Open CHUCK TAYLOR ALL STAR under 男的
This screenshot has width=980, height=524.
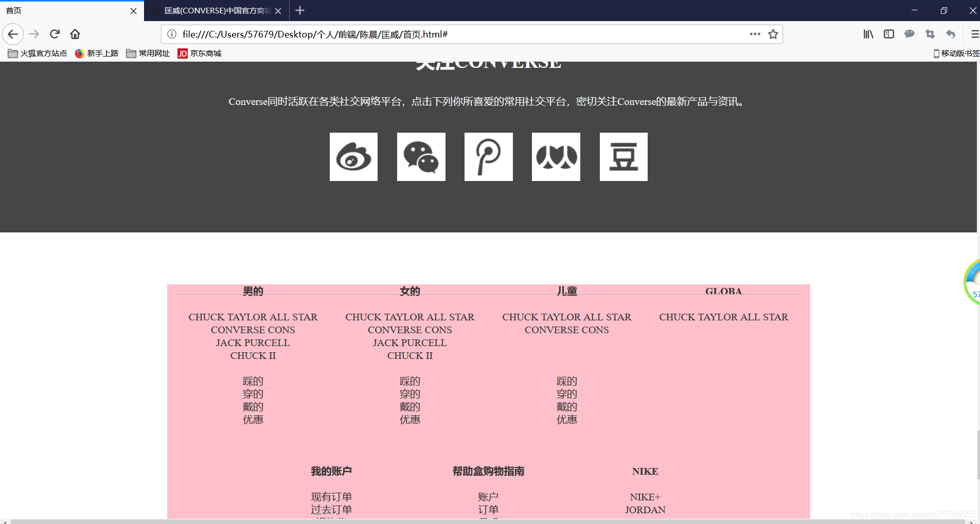click(x=253, y=317)
